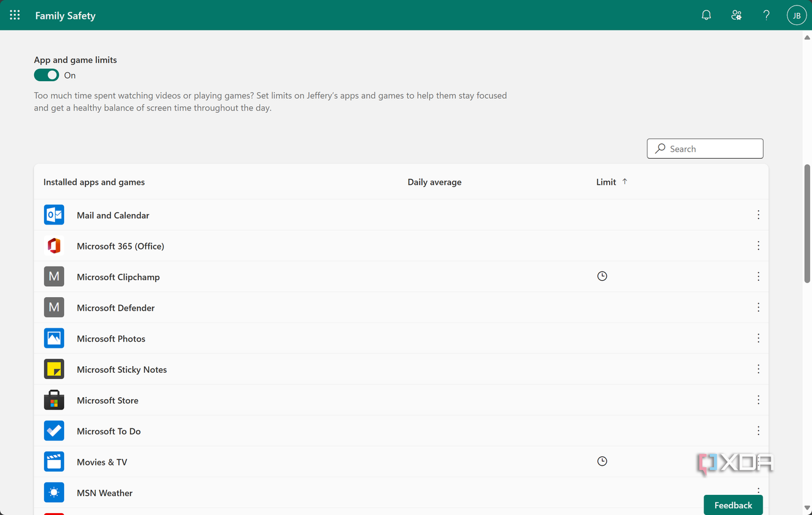Click the clock limit icon for Microsoft Clipchamp

pos(602,276)
